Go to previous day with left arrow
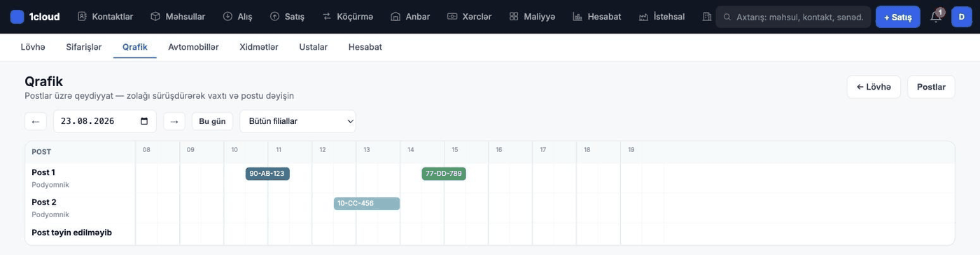This screenshot has height=255, width=980. point(35,121)
